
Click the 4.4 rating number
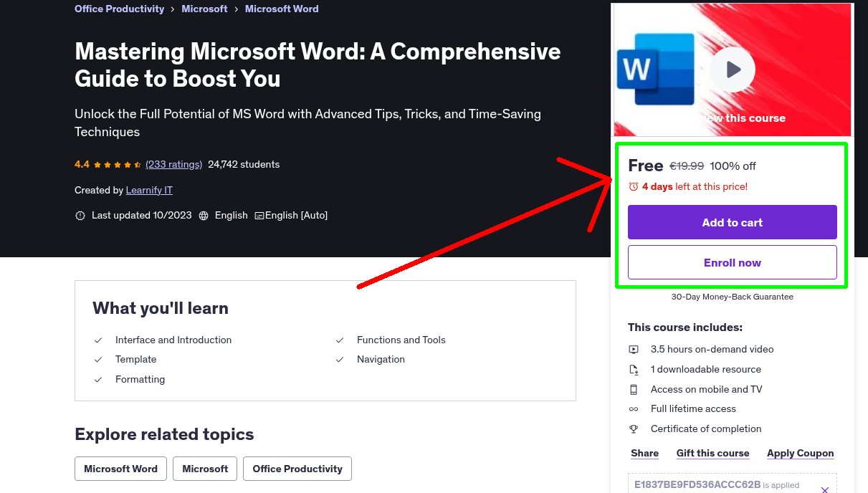coord(82,165)
